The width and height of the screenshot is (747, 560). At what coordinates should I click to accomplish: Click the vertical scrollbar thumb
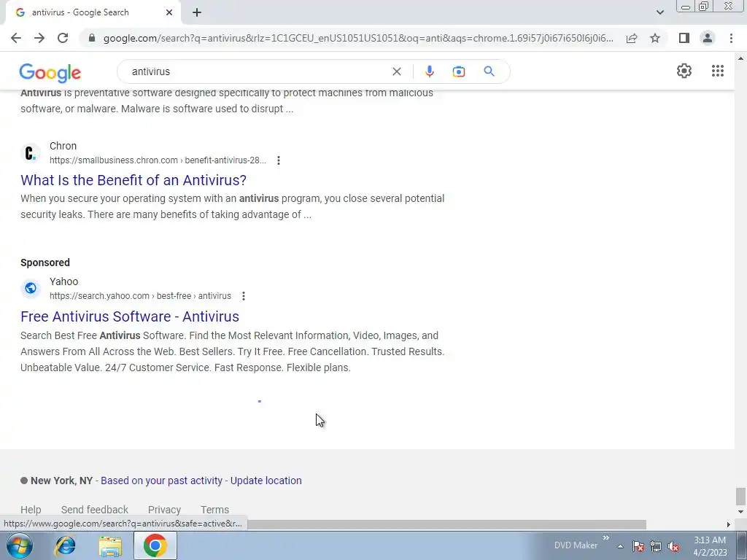740,496
